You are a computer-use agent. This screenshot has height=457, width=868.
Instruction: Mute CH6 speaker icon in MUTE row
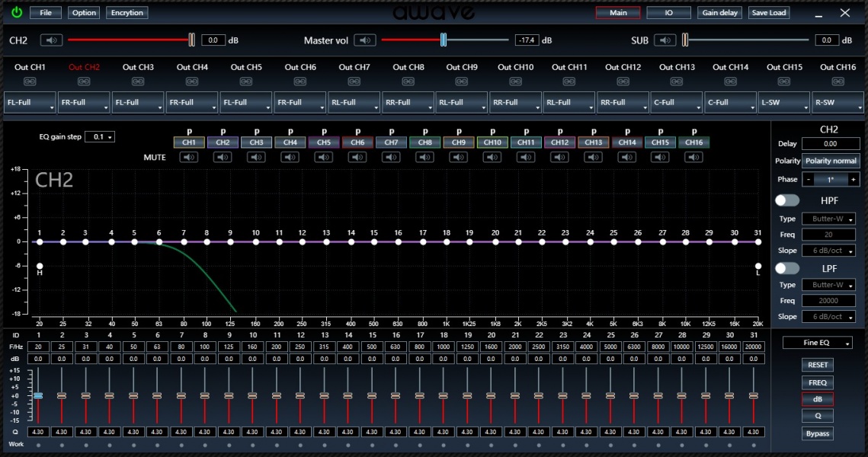coord(357,157)
